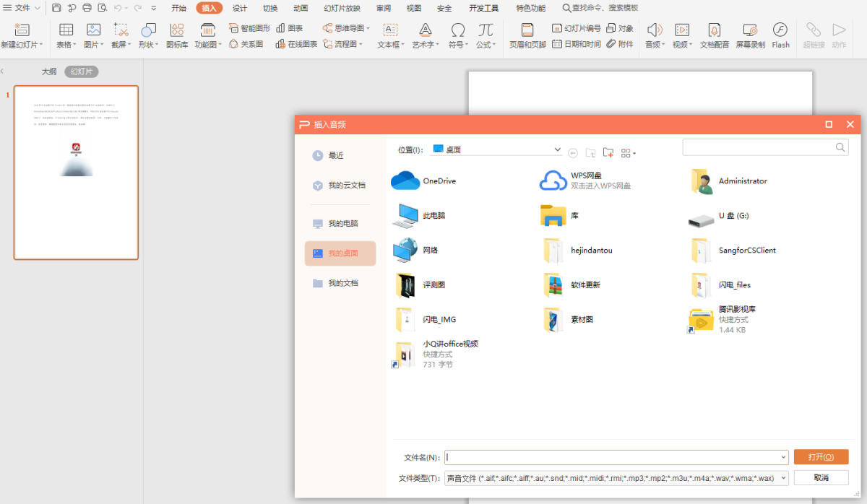Click the 打开 button
The width and height of the screenshot is (867, 504).
[x=821, y=457]
